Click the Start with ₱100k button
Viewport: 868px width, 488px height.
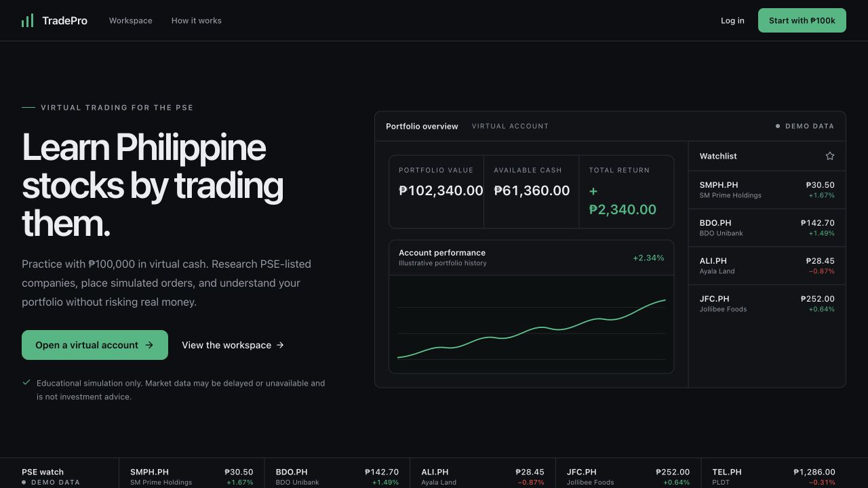click(x=802, y=20)
